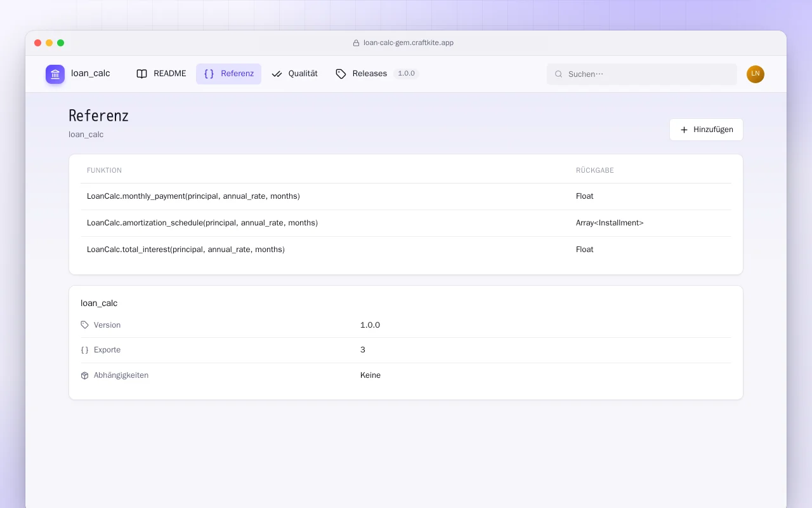Click the plus icon in Hinzufügen
This screenshot has height=508, width=812.
tap(684, 130)
